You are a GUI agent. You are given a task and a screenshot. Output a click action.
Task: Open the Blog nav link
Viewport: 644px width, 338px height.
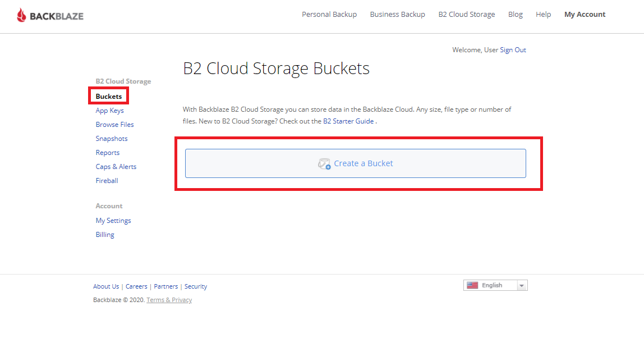515,15
